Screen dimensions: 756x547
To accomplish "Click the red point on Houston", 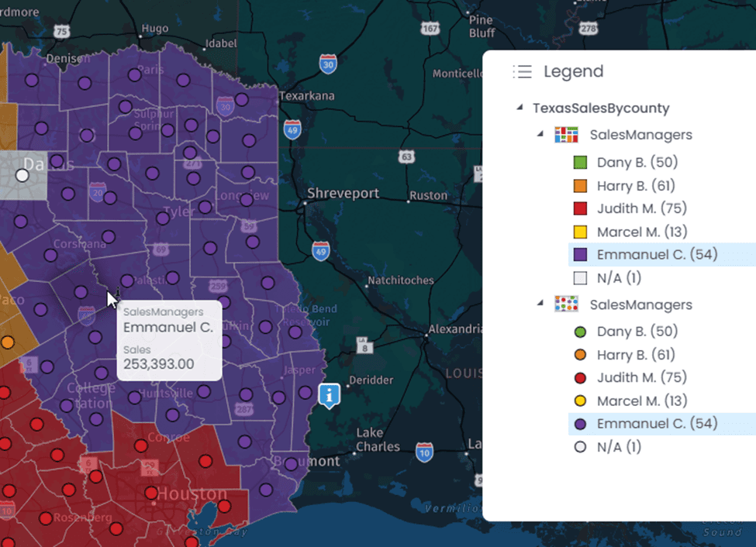I will tap(151, 493).
